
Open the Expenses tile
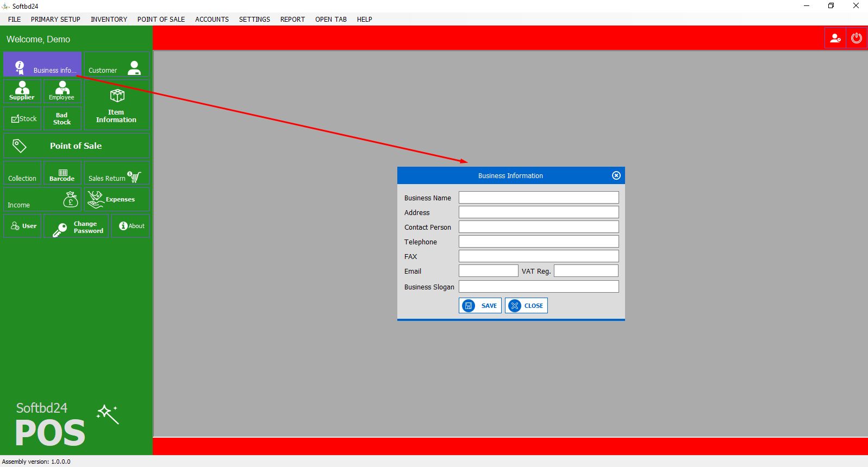(116, 199)
